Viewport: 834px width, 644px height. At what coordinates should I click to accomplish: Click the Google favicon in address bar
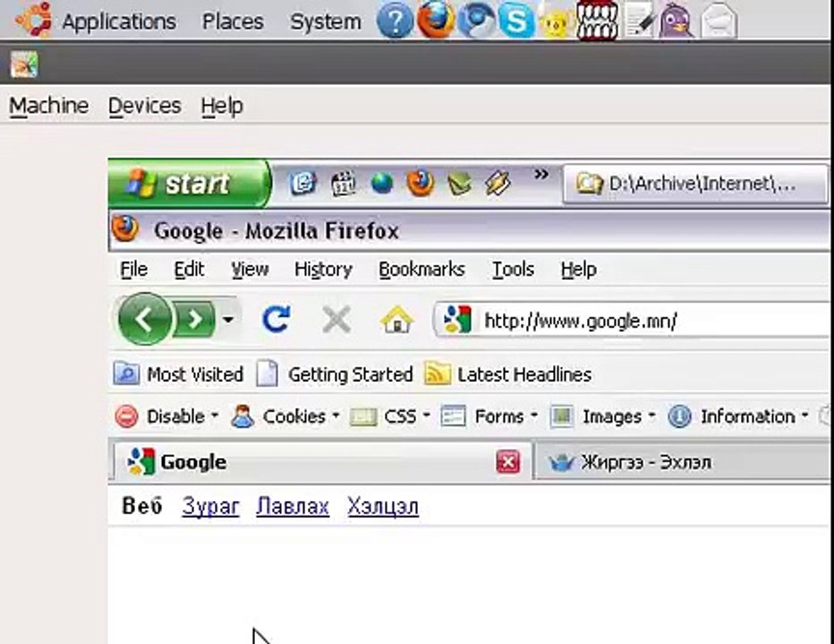[x=457, y=319]
